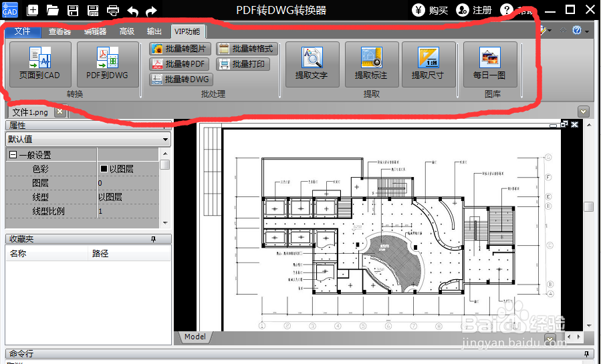The width and height of the screenshot is (601, 364).
Task: Select the VIP功能 tab
Action: pos(188,31)
